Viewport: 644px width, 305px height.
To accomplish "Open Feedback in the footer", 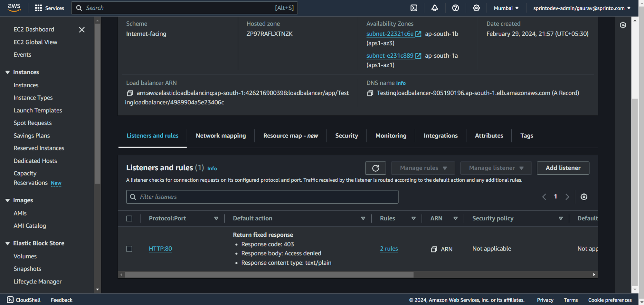I will coord(62,300).
